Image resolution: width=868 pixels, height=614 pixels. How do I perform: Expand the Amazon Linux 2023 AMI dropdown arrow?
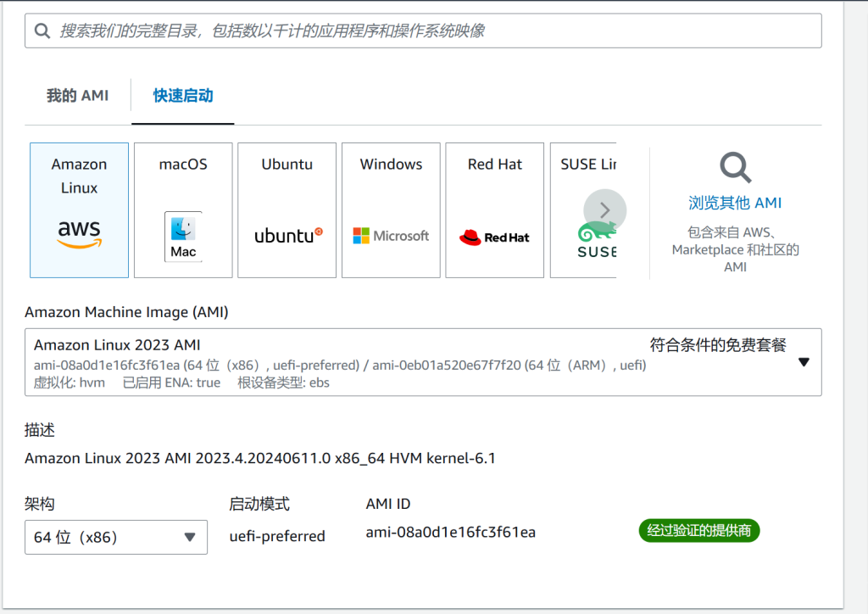coord(804,362)
